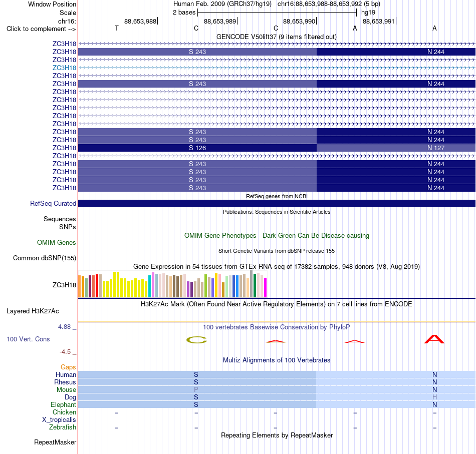
Task: Click the RepeatMasker track label
Action: click(55, 442)
